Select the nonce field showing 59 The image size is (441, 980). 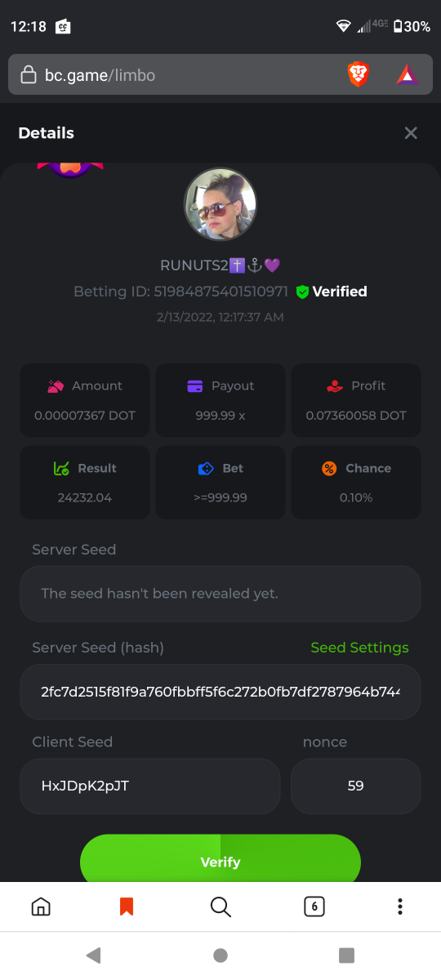pyautogui.click(x=356, y=786)
